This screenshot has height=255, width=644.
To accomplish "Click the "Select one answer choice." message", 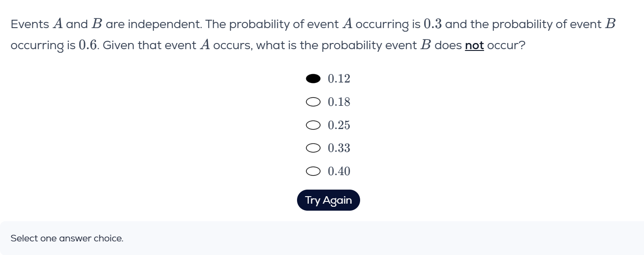I will 67,238.
